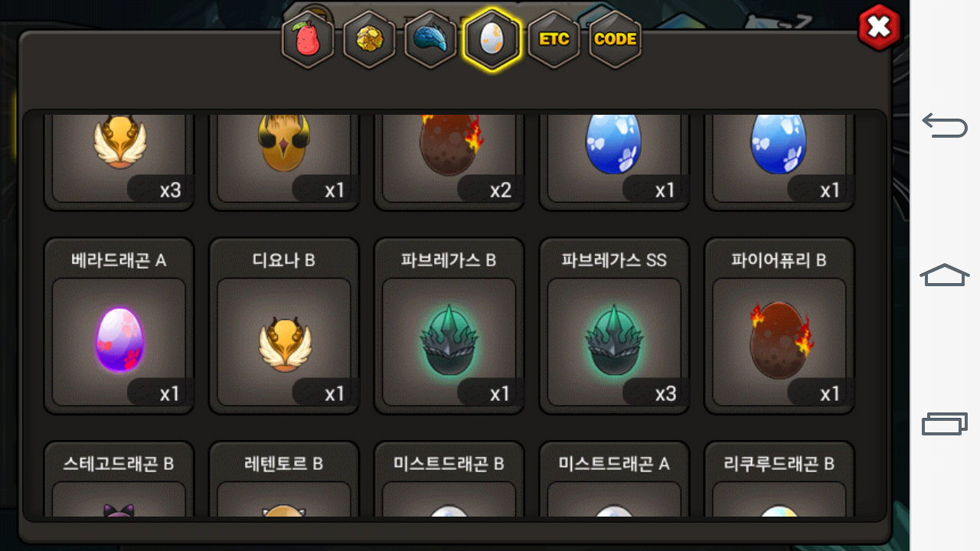The image size is (980, 551).
Task: Open the fruit food category tab
Action: (x=308, y=41)
